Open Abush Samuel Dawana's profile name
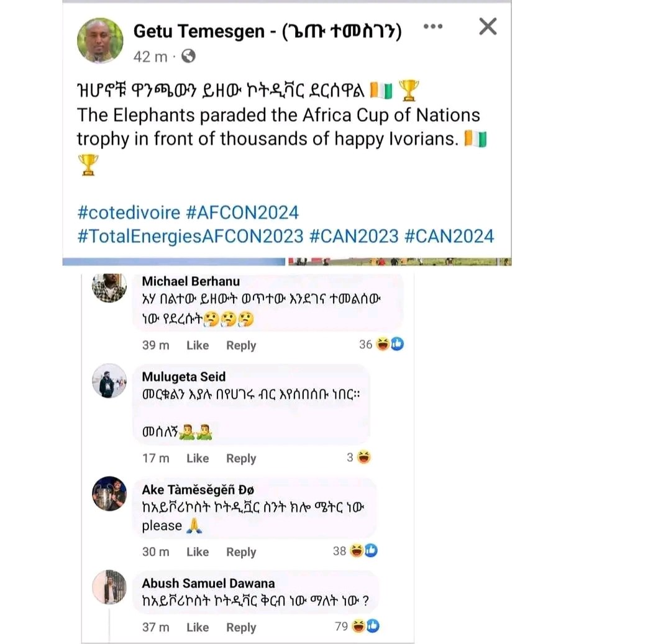Viewport: 671px width, 644px height. pos(208,583)
